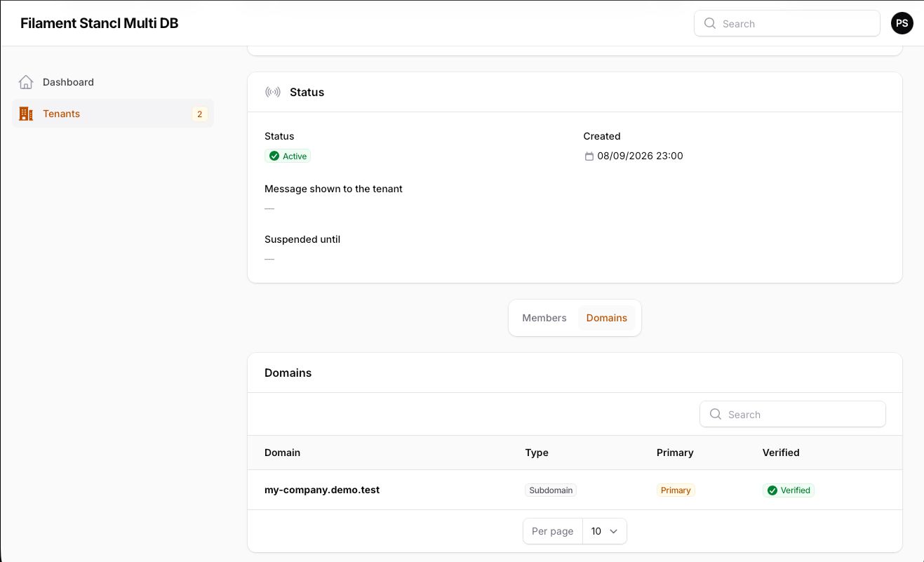Click the magnifier icon in top search
This screenshot has height=562, width=924.
click(710, 23)
